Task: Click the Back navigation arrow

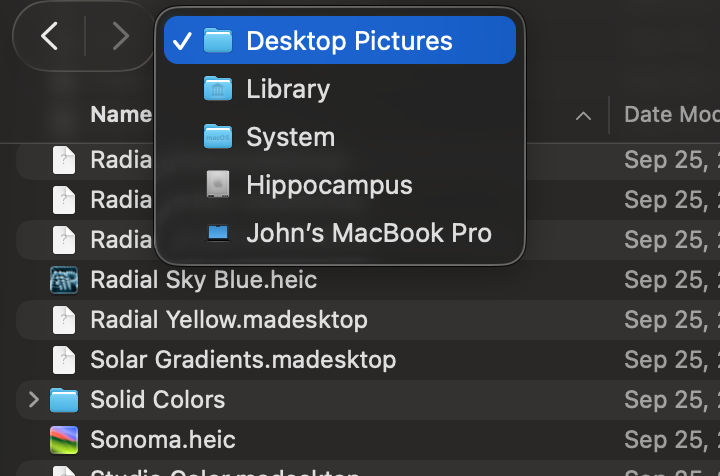Action: [49, 37]
